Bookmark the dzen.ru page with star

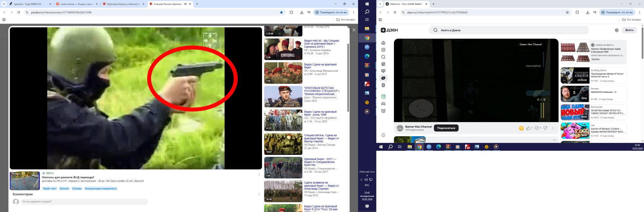567,12
